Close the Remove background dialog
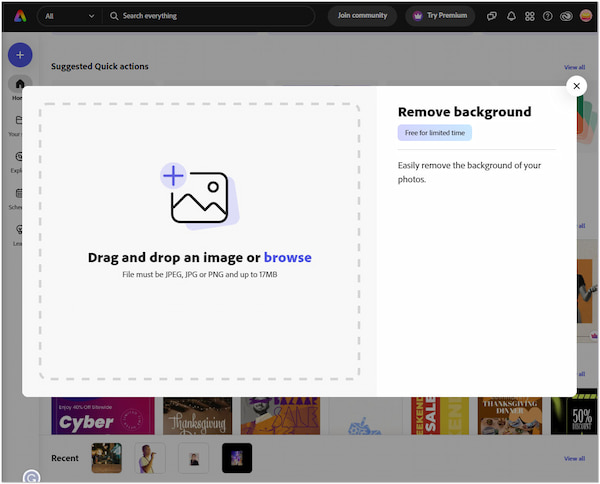The height and width of the screenshot is (484, 600). (x=577, y=86)
